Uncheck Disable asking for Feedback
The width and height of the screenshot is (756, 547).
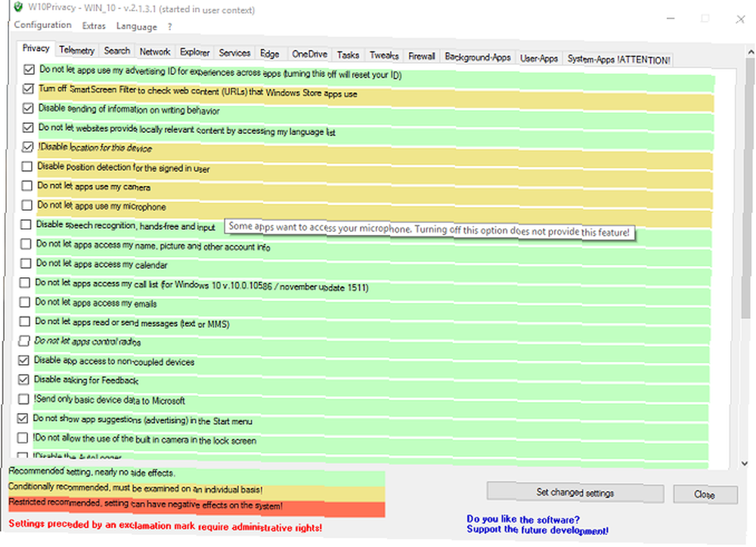point(23,379)
